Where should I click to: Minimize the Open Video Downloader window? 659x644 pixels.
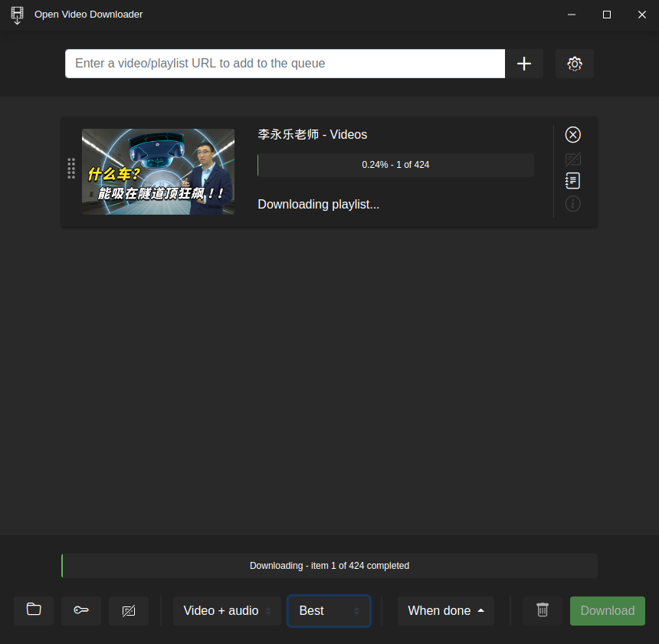(x=572, y=15)
